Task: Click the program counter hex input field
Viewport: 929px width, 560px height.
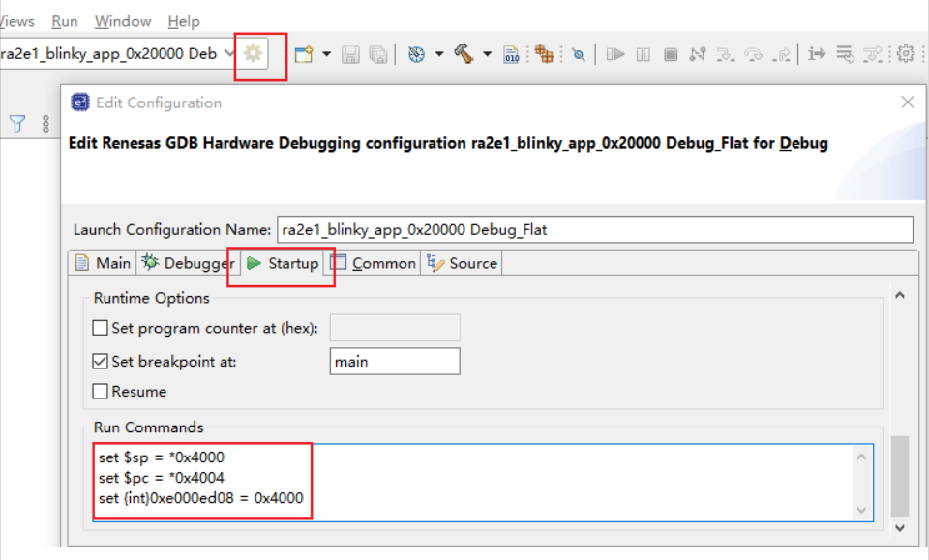Action: click(395, 328)
